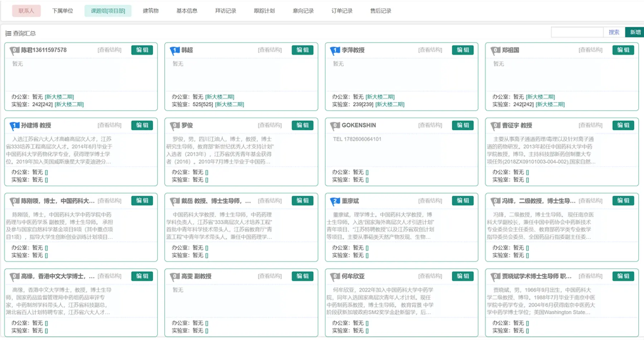Viewport: 644px width, 340px height.
Task: Switch to the 联系人 tab
Action: pos(26,11)
